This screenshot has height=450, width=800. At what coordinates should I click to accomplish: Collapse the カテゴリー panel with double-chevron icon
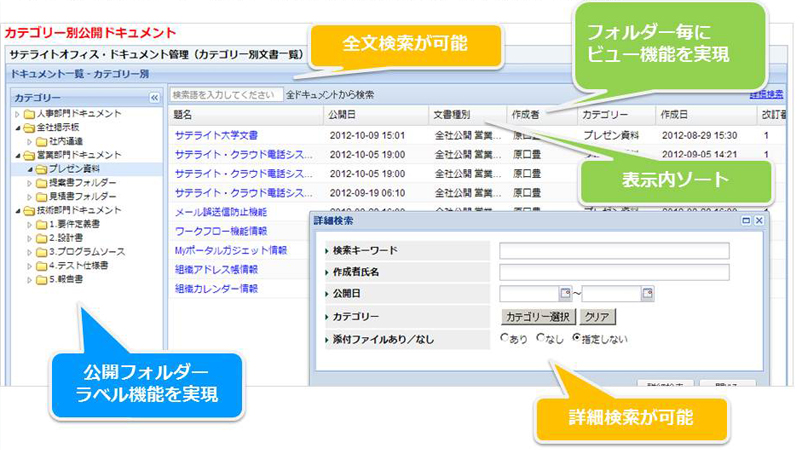point(154,98)
